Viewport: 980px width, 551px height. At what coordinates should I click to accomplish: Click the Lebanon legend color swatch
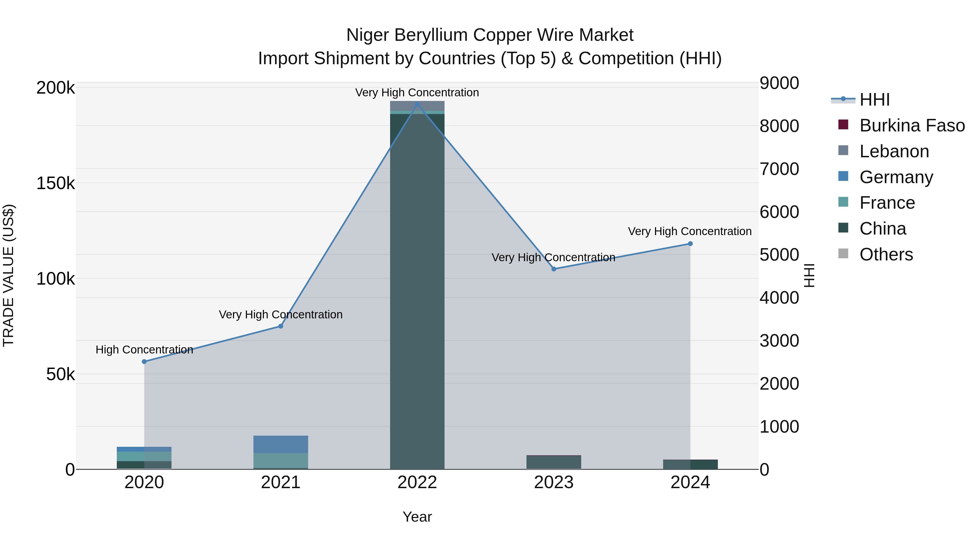point(843,150)
